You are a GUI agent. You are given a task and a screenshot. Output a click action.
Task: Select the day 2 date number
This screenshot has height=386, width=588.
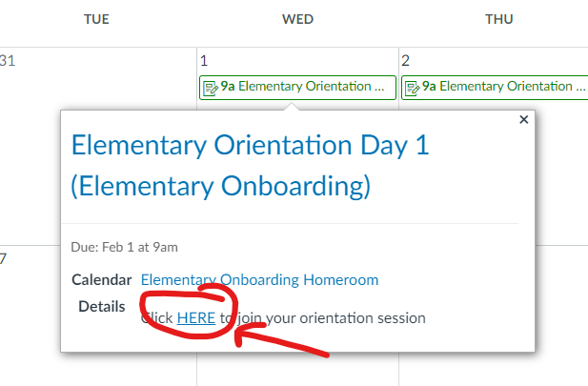point(406,61)
